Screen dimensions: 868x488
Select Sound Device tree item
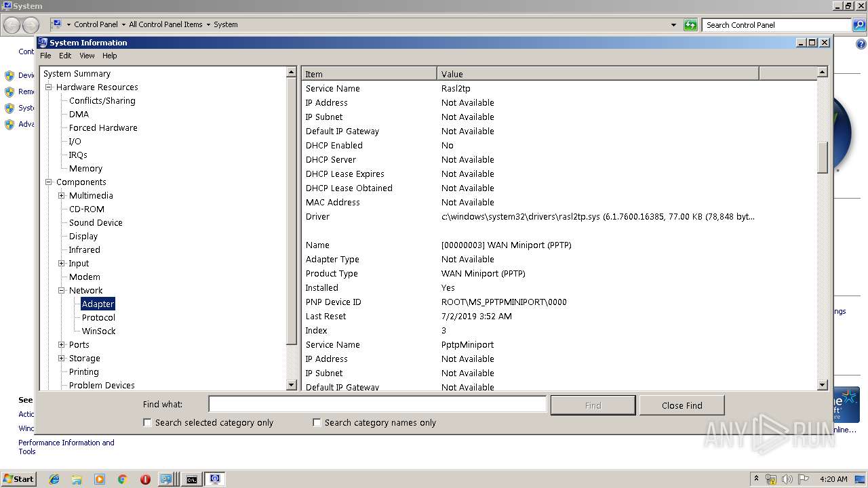click(x=96, y=222)
